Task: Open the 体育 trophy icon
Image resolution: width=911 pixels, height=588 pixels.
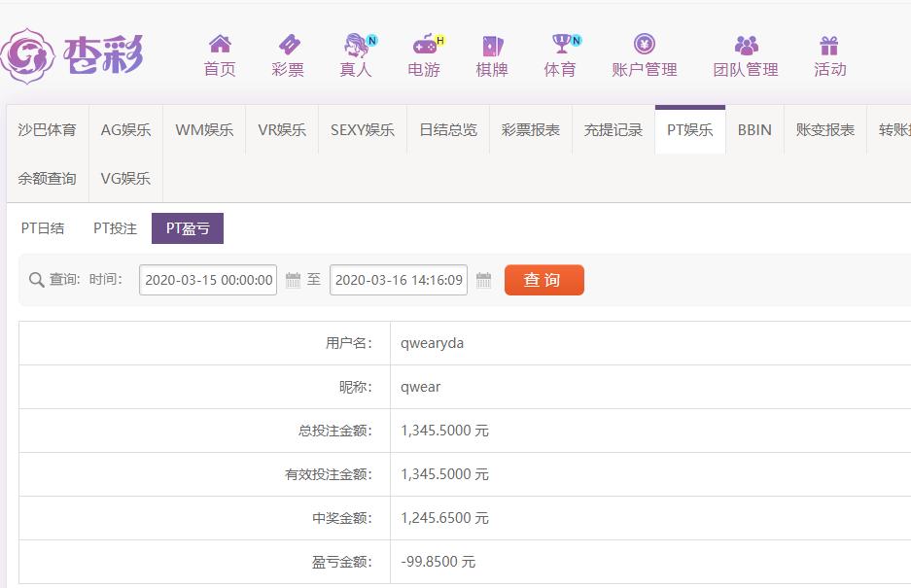Action: tap(561, 44)
